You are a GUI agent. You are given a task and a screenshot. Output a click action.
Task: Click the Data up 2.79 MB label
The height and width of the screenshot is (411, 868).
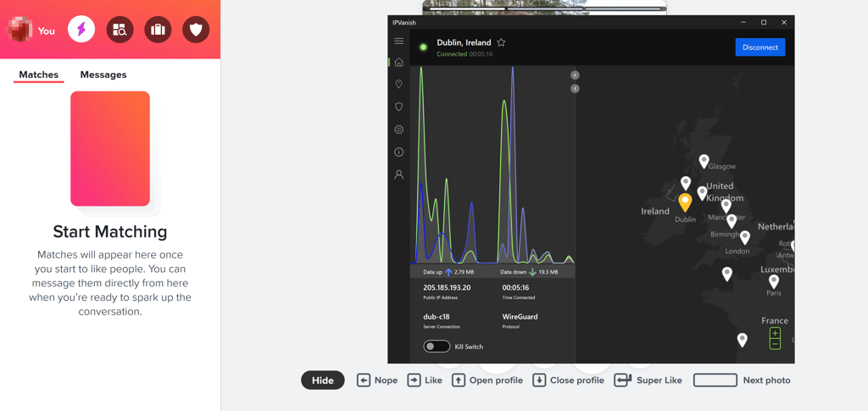pos(448,272)
